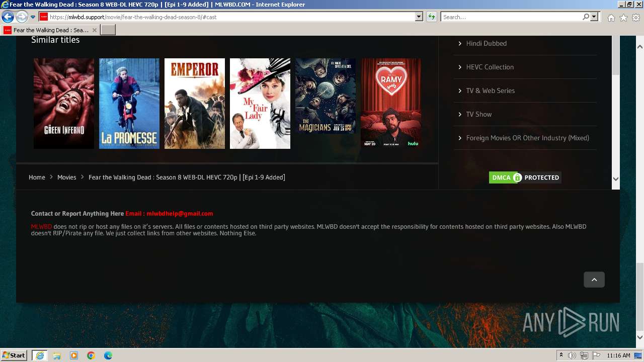The image size is (644, 362).
Task: Launch Edge from the taskbar
Action: coord(108,355)
